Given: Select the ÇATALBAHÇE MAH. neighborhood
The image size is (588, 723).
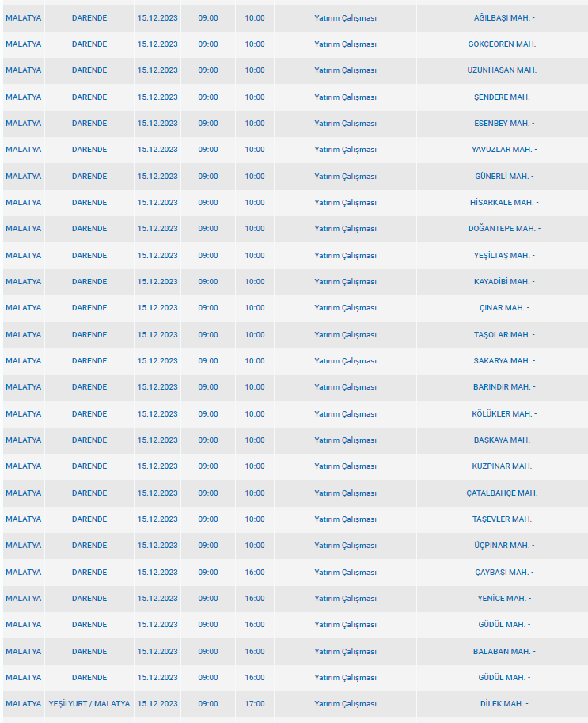Looking at the screenshot, I should point(504,493).
